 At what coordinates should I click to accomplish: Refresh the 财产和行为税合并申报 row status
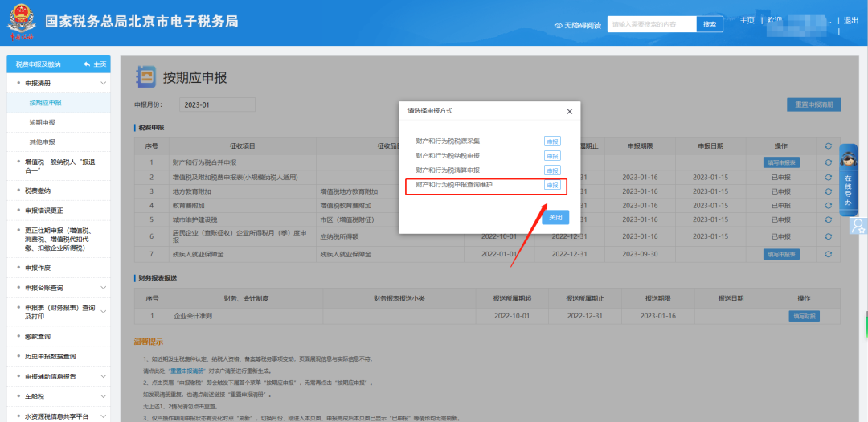coord(828,162)
